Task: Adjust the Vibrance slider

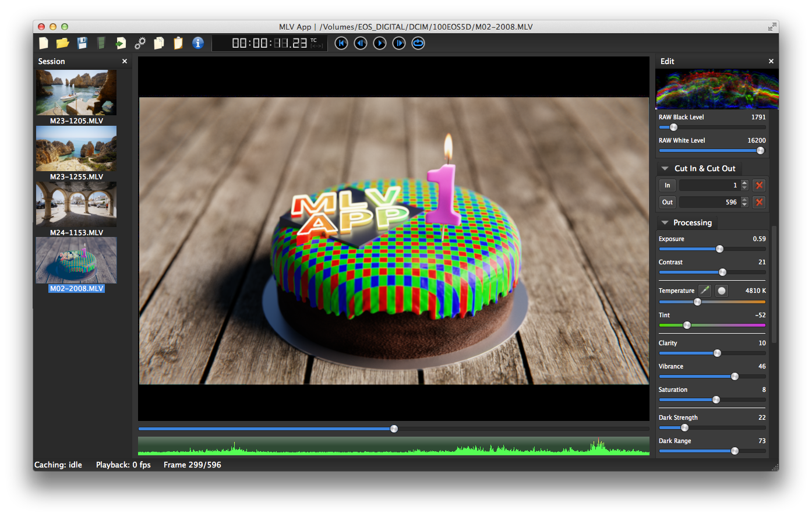Action: pyautogui.click(x=712, y=377)
